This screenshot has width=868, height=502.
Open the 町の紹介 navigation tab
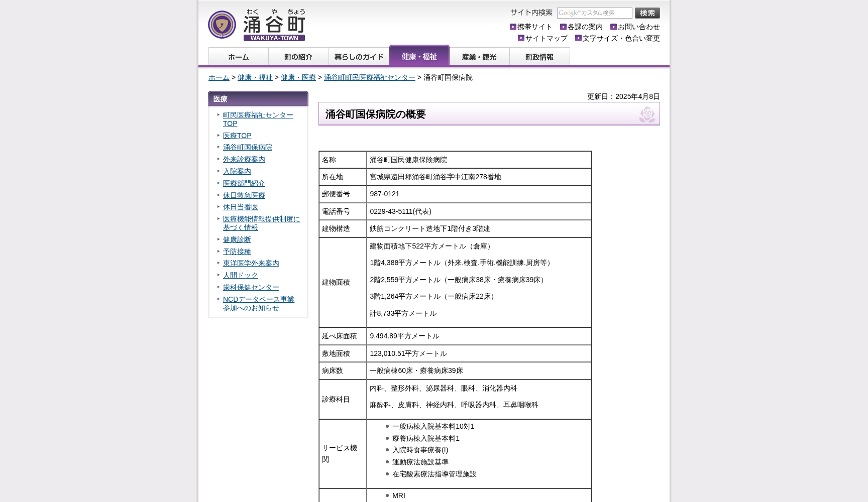299,57
